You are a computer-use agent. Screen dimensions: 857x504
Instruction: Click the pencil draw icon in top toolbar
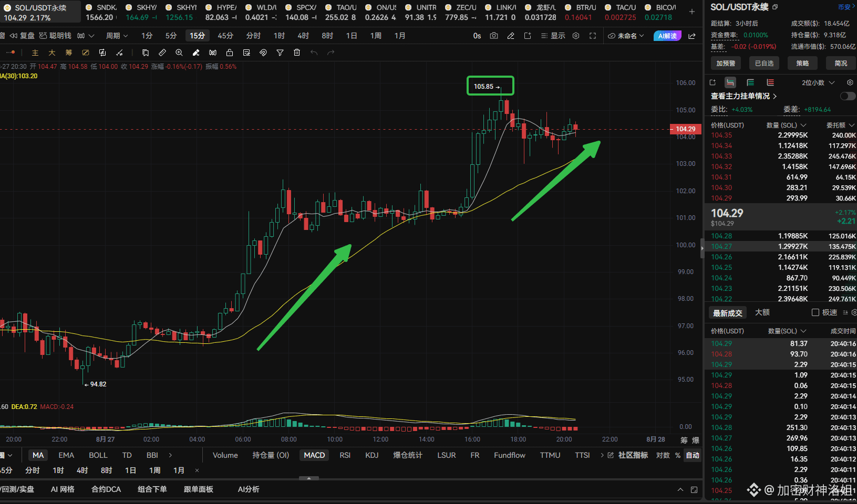click(511, 36)
